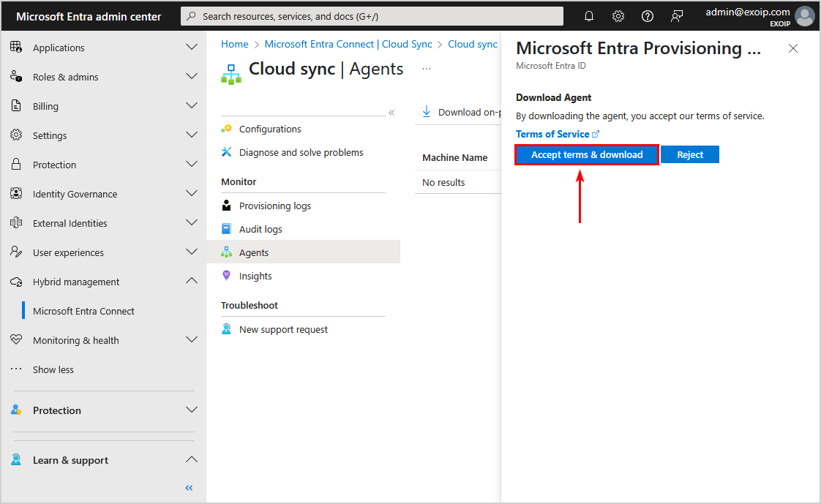Open the Terms of Service link
This screenshot has height=504, width=821.
[x=552, y=134]
